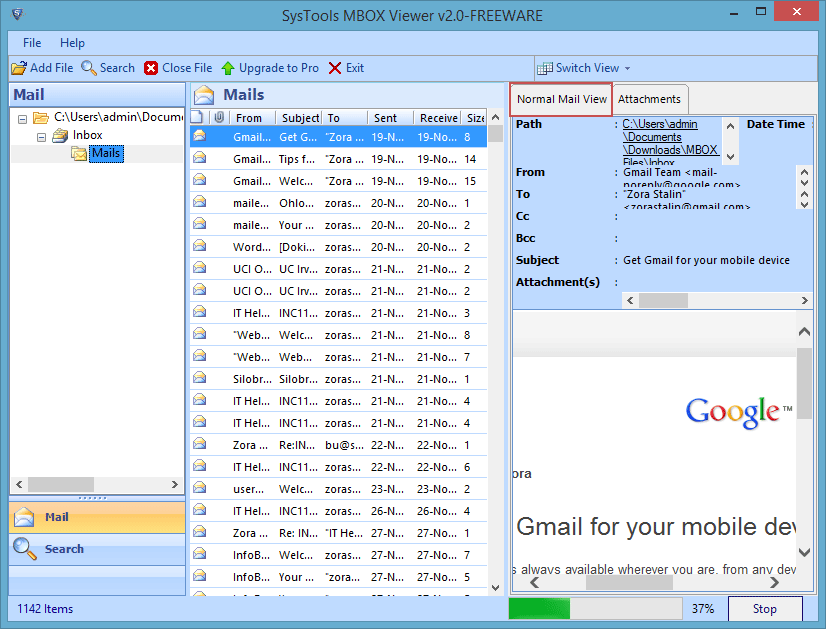Open the C:\Users\admin path link
Screen dimensions: 826x629
[670, 143]
